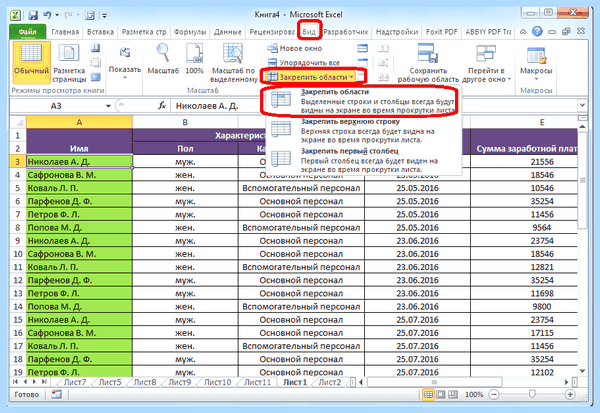Click horizontal scrollbar right arrow
Viewport: 600px width, 413px height.
pos(566,382)
